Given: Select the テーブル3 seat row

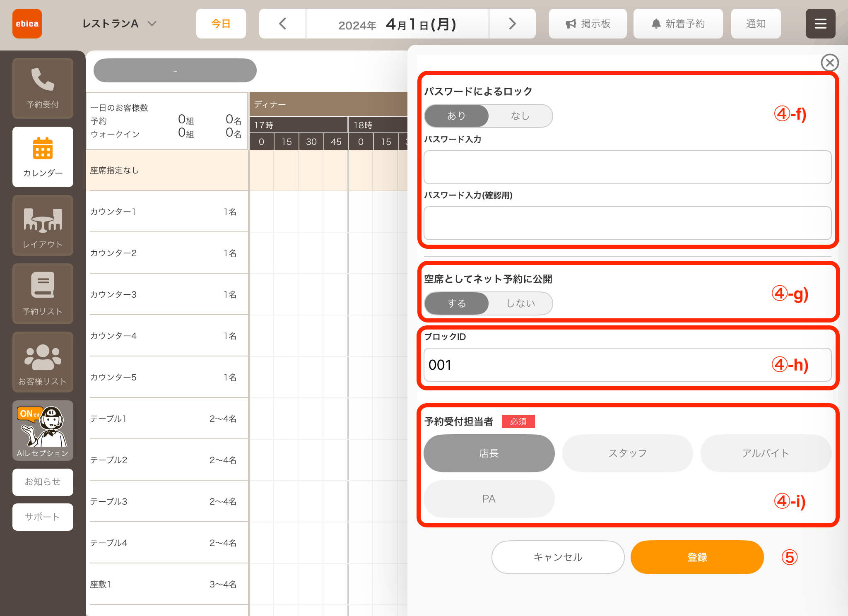Looking at the screenshot, I should pos(167,501).
